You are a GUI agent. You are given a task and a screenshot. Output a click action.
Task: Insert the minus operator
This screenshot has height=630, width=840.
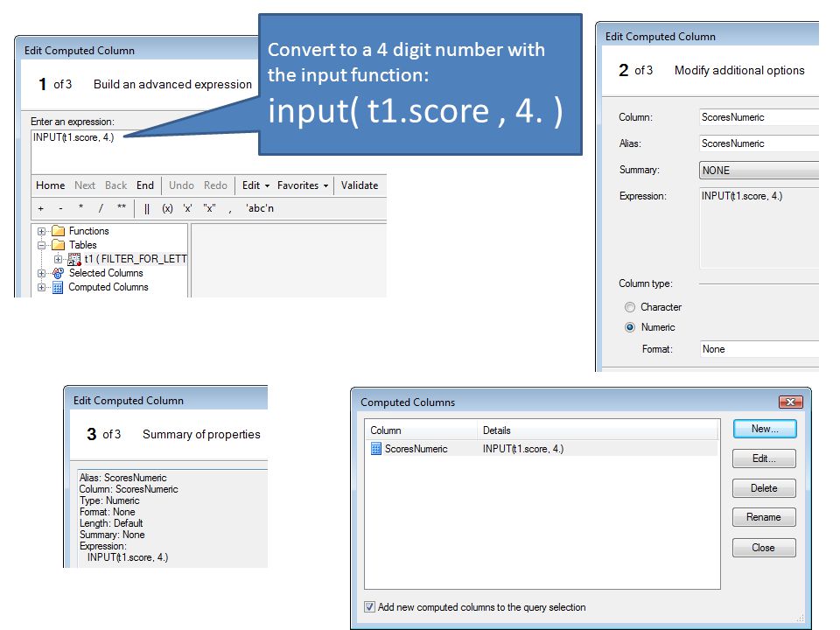[x=60, y=208]
